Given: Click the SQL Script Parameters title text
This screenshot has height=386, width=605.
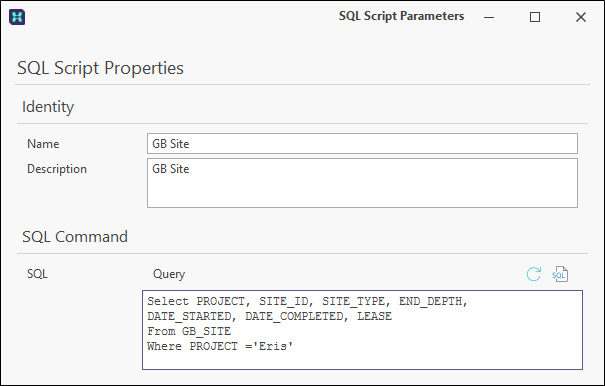Looking at the screenshot, I should [401, 16].
